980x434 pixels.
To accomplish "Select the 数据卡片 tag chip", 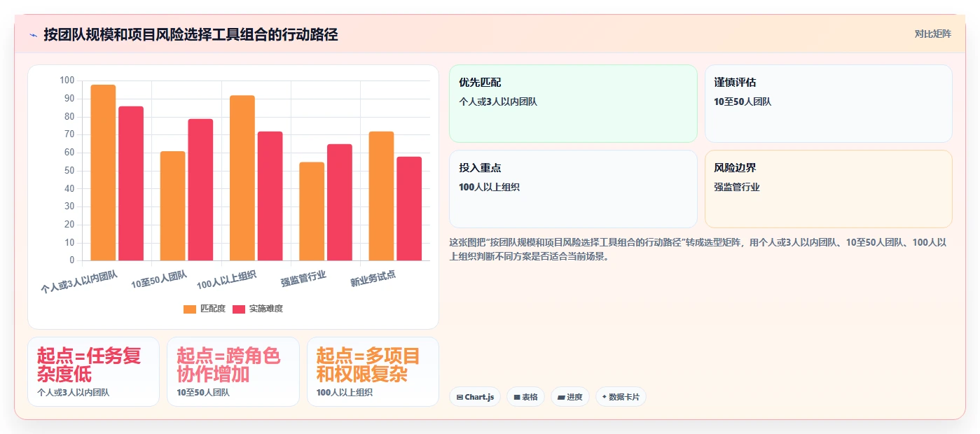I will (x=621, y=397).
